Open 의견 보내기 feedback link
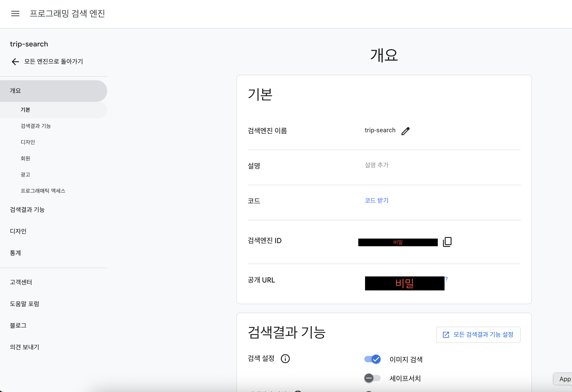This screenshot has width=572, height=392. (24, 347)
